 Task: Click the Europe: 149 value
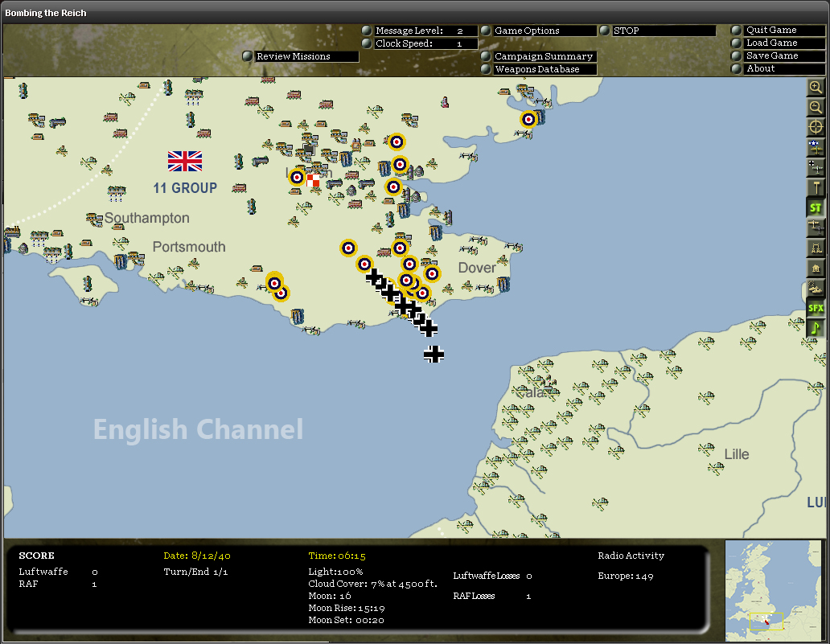click(625, 576)
